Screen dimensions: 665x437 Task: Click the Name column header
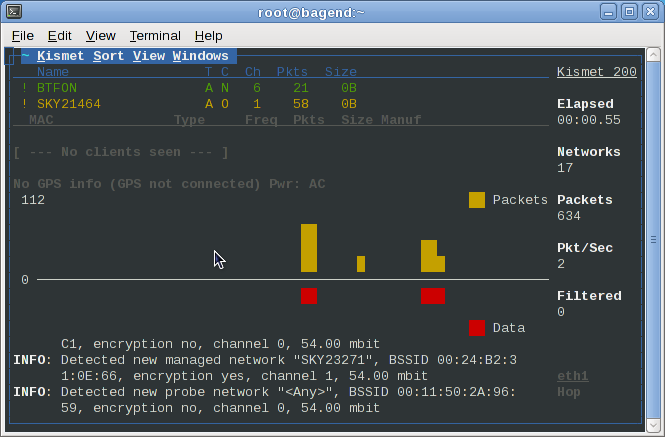(53, 72)
